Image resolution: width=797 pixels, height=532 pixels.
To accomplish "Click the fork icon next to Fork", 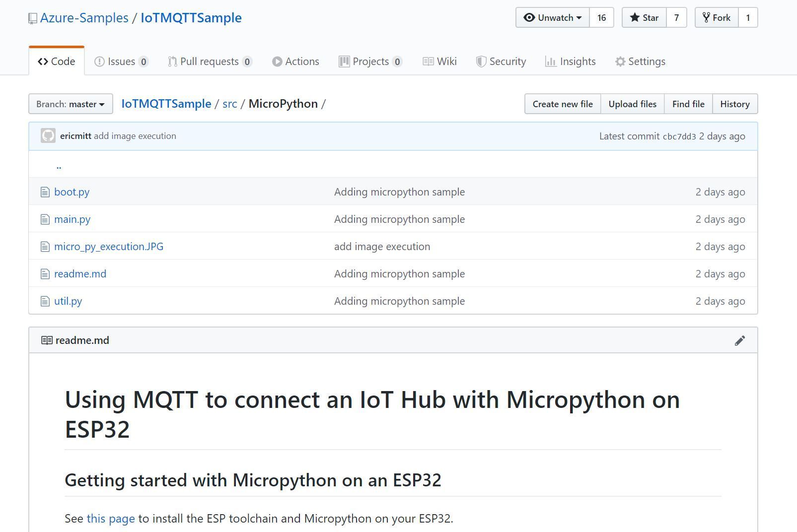I will [x=707, y=17].
